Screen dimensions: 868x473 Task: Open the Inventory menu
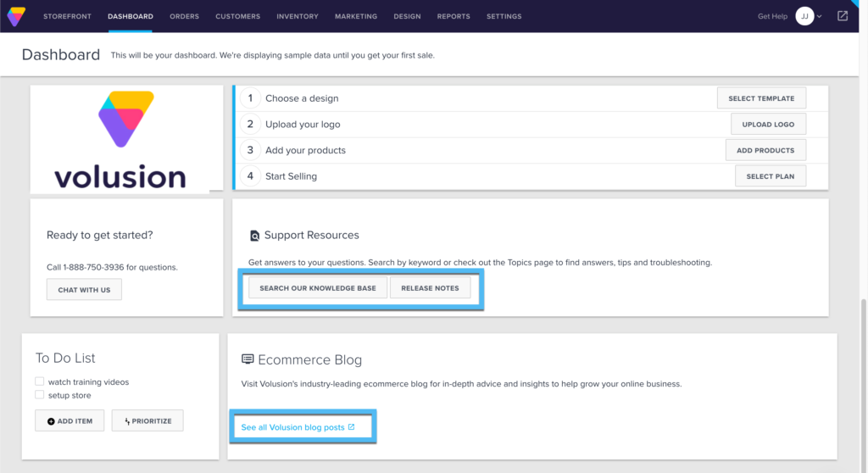click(x=298, y=17)
